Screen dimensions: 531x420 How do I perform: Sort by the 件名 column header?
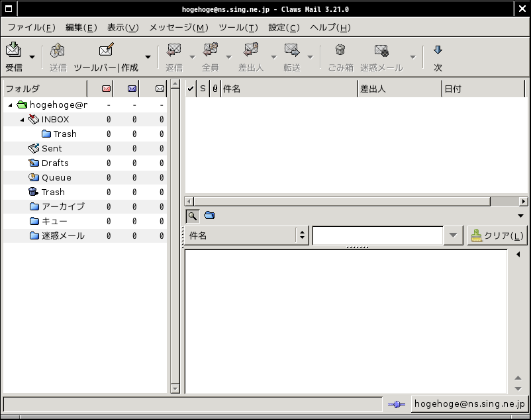tap(289, 89)
